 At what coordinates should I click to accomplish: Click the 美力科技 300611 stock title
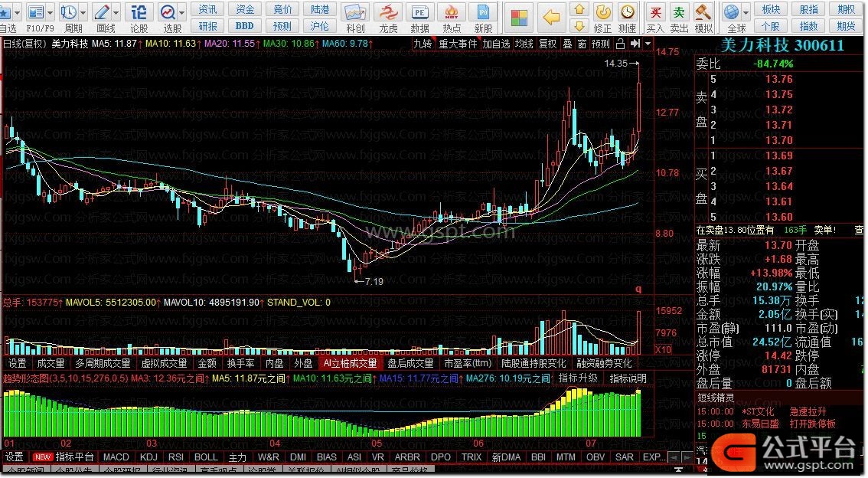pyautogui.click(x=782, y=45)
